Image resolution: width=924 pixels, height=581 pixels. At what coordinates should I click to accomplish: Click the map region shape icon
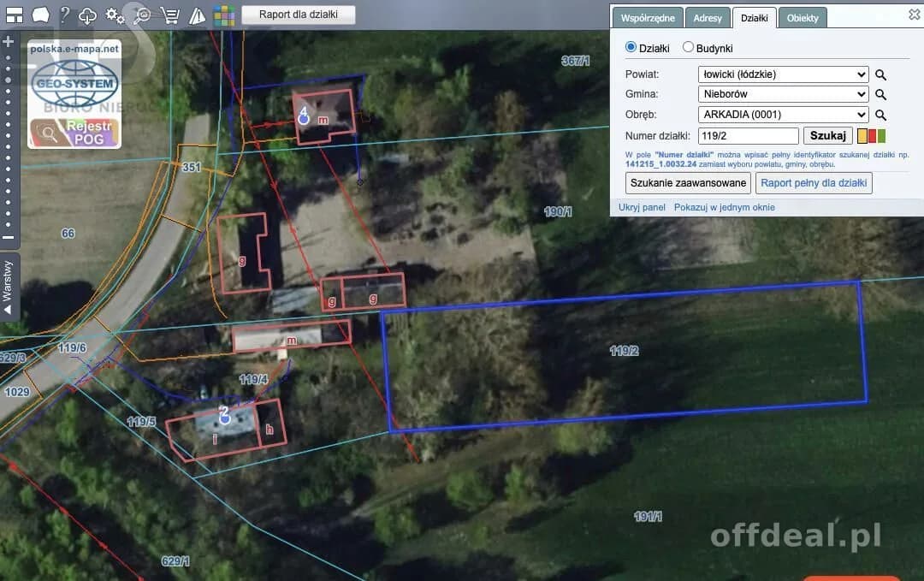[x=41, y=15]
